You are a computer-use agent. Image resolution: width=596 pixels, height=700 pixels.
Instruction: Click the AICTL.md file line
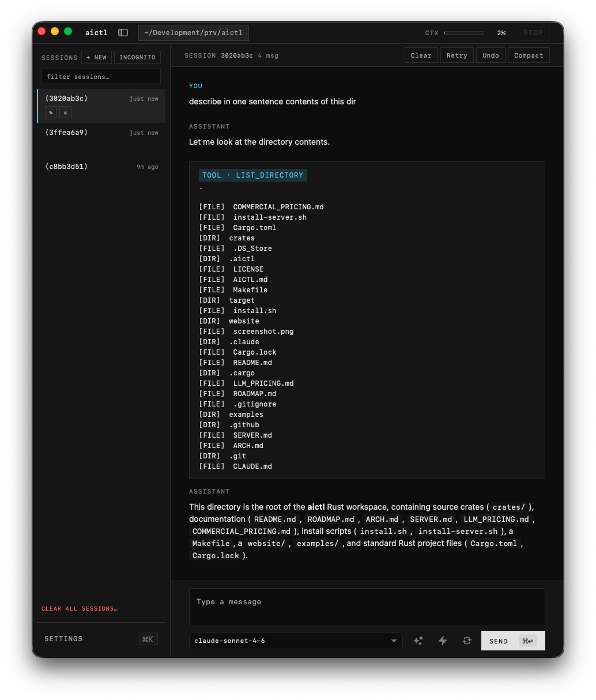233,280
